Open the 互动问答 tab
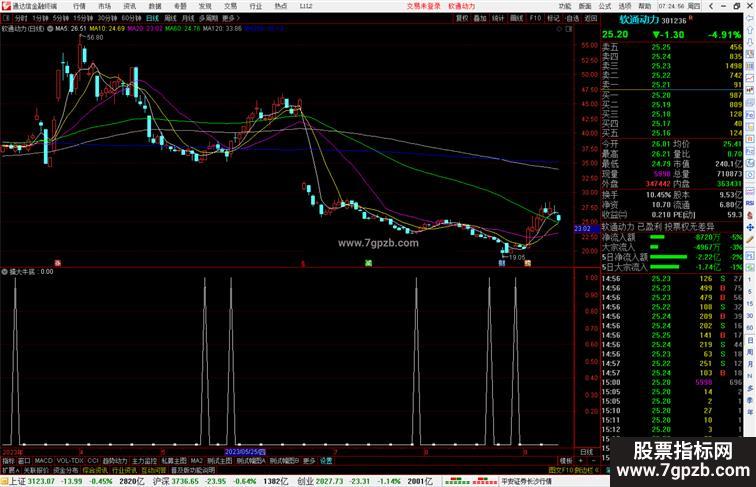 pyautogui.click(x=154, y=470)
